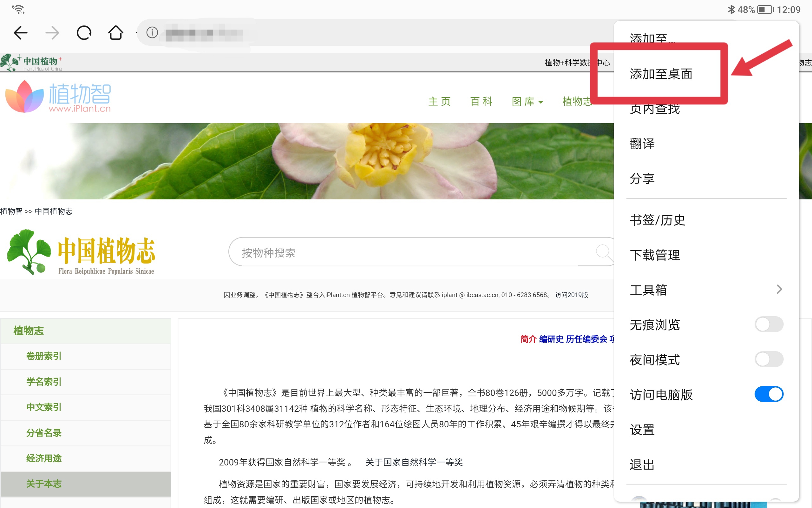Expand 工具箱 submenu chevron
This screenshot has width=812, height=508.
[779, 289]
